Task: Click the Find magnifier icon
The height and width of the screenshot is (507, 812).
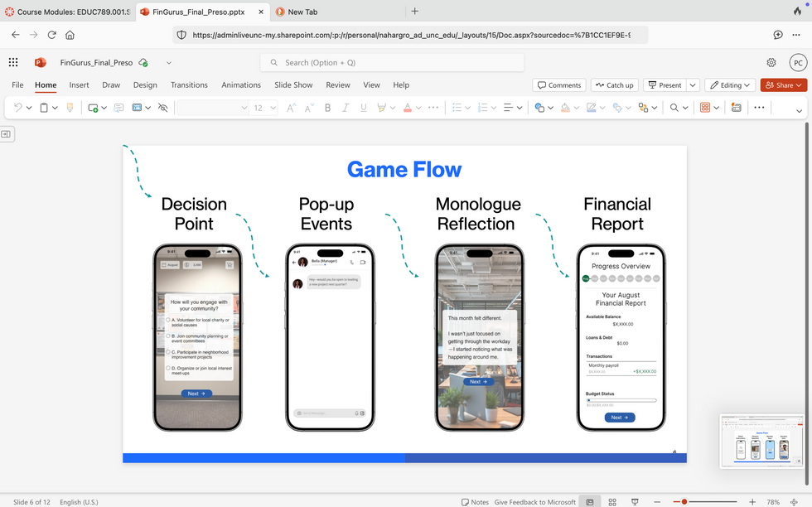Action: click(674, 108)
